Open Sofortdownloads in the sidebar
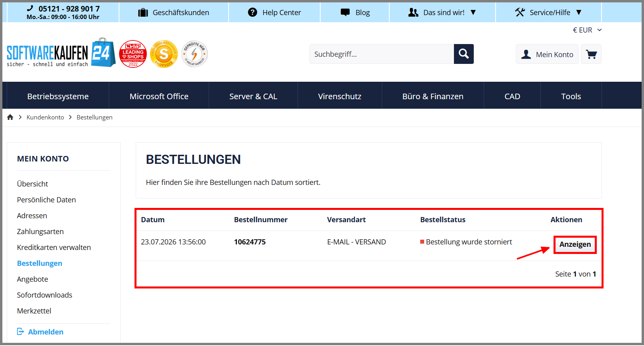This screenshot has width=644, height=346. pos(44,295)
